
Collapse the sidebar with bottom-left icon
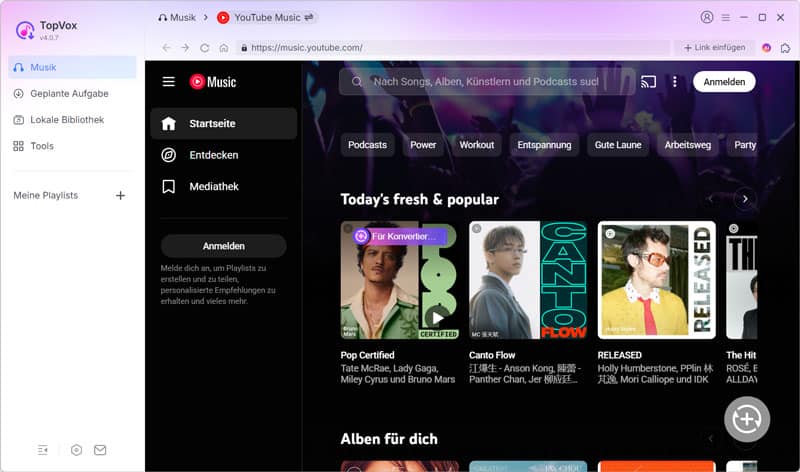pos(43,450)
